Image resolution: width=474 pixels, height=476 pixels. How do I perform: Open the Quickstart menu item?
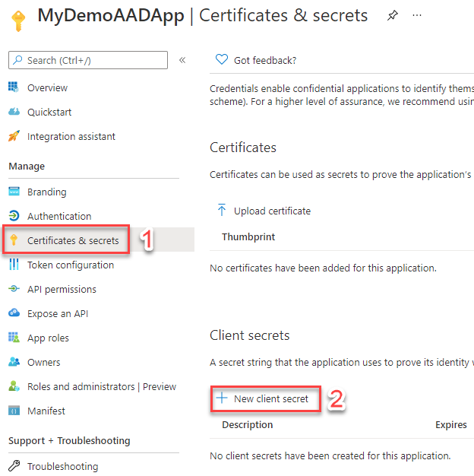click(49, 112)
